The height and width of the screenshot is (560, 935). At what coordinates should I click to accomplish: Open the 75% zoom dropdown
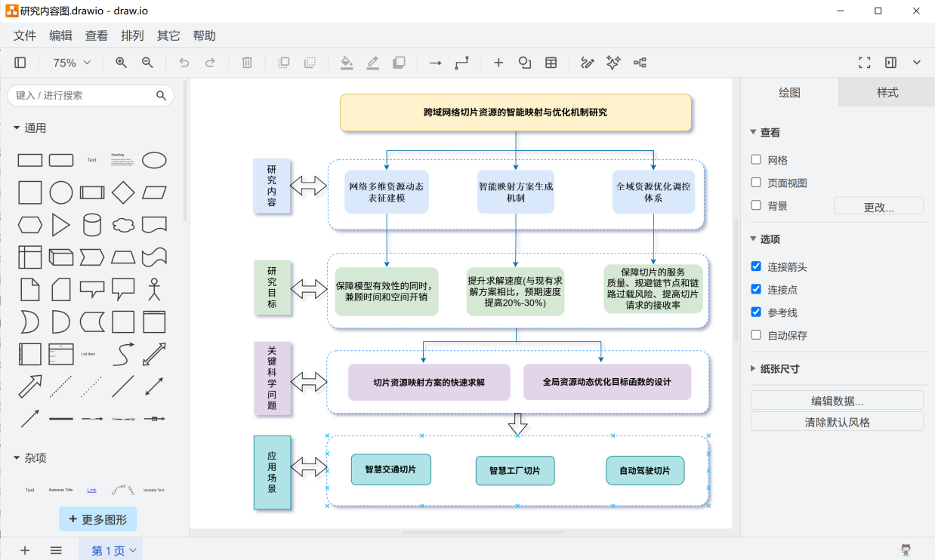72,63
